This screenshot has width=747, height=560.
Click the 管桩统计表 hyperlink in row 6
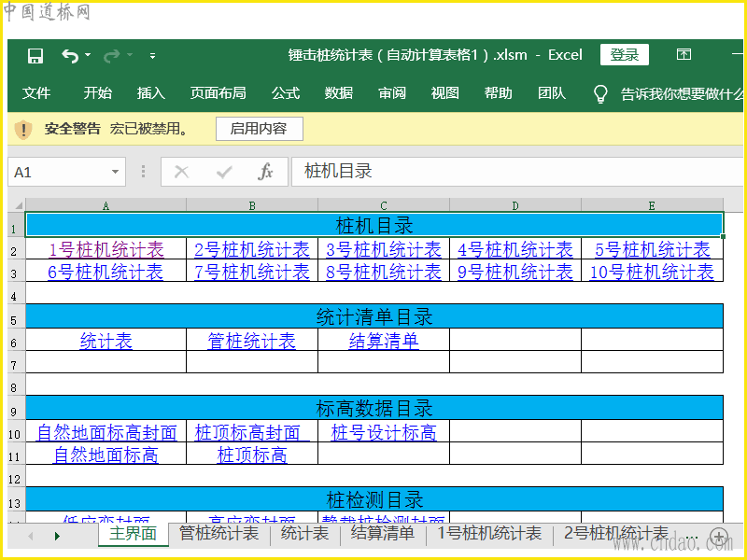tap(251, 342)
